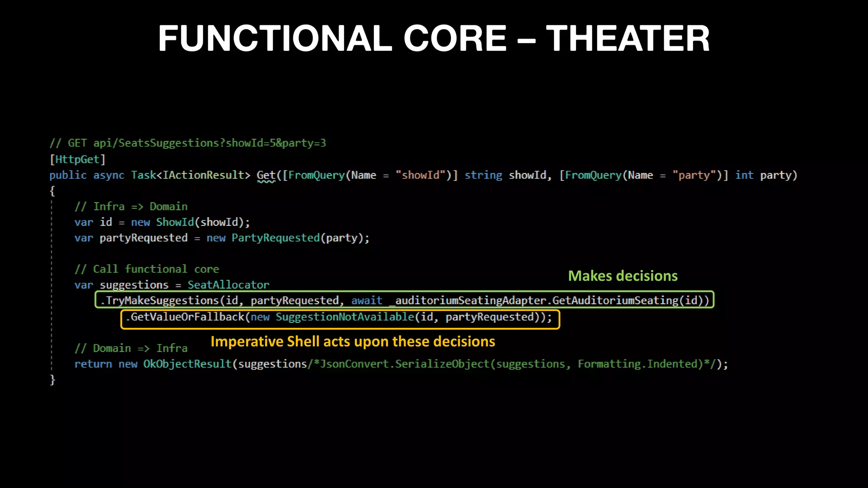The image size is (868, 488).
Task: Click the comment "// Domain => Infra"
Action: click(131, 348)
